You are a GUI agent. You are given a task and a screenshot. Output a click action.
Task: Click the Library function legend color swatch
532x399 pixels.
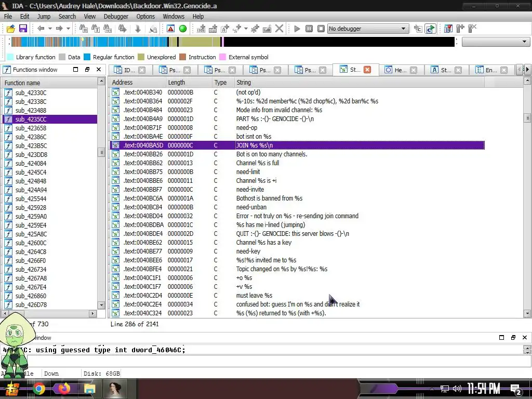tap(10, 57)
